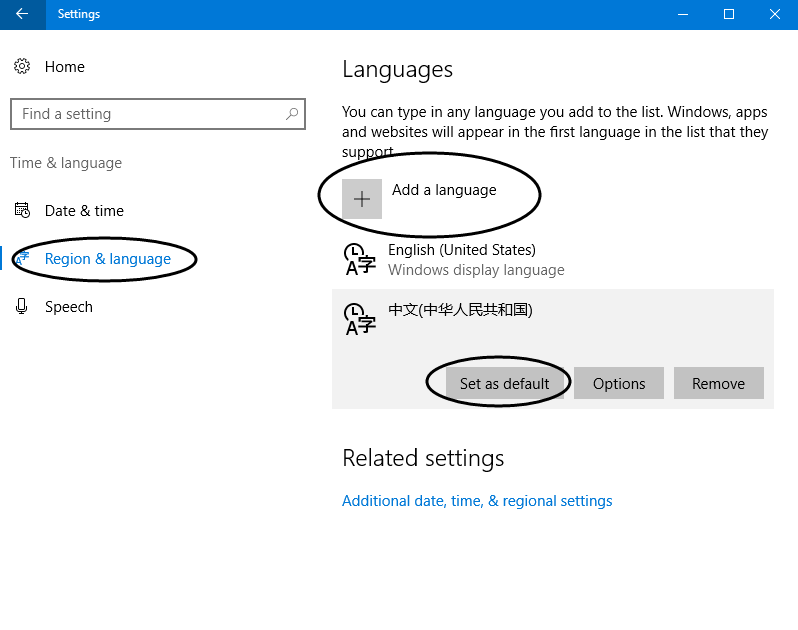Open Options for the Chinese language
Viewport: 798px width, 630px height.
coord(619,383)
